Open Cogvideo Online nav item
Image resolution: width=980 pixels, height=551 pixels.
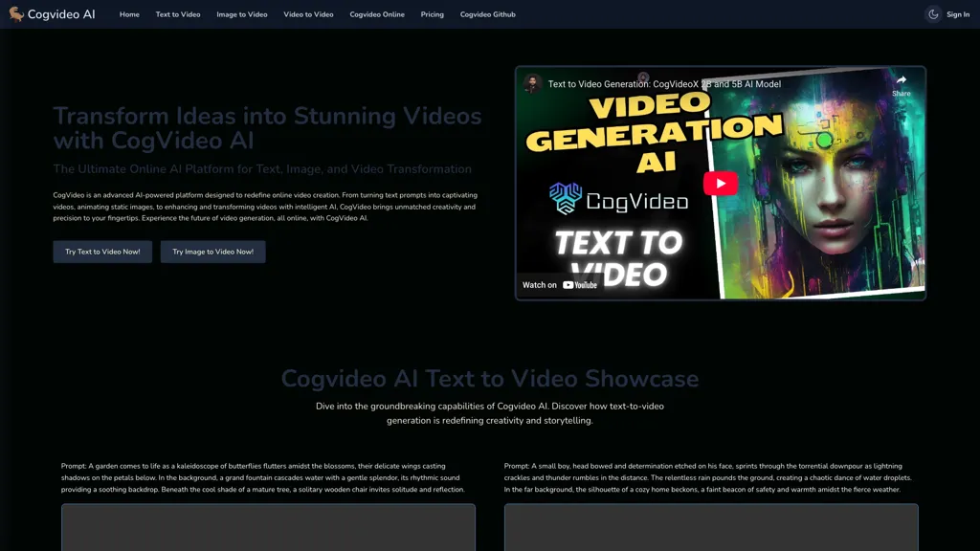(377, 14)
